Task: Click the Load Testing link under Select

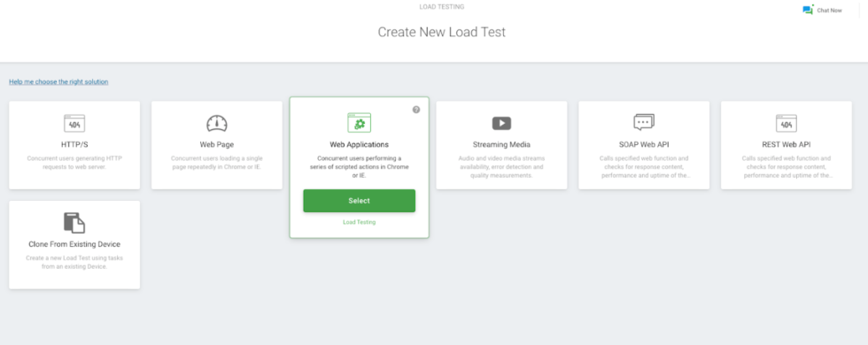Action: coord(359,222)
